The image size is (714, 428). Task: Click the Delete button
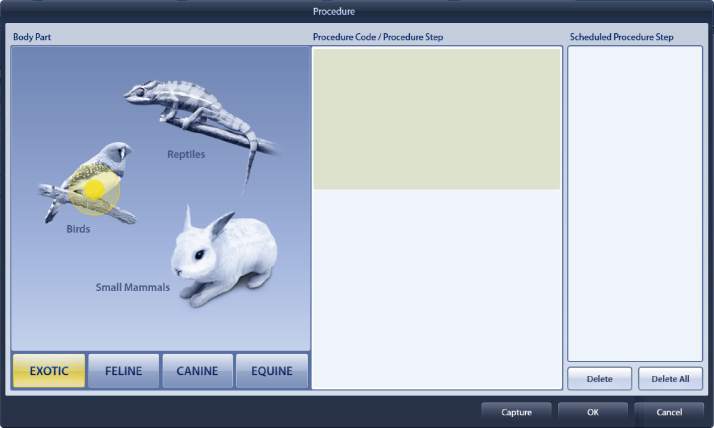pos(599,379)
